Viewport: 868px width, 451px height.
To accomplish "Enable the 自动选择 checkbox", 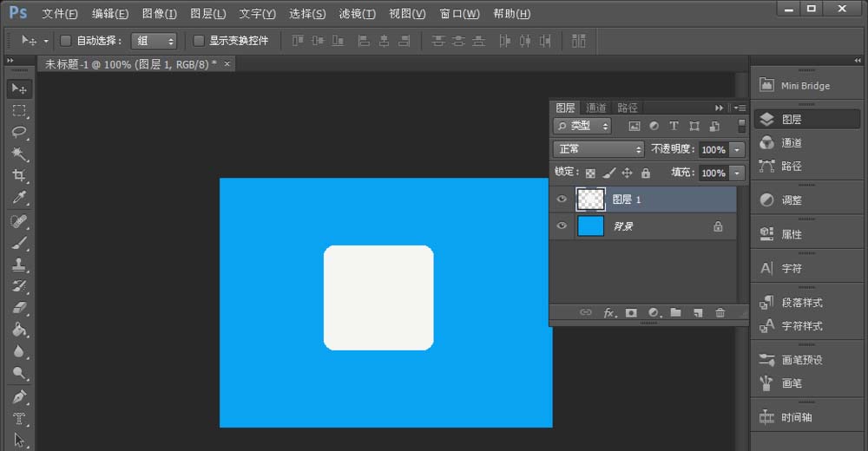I will tap(66, 41).
